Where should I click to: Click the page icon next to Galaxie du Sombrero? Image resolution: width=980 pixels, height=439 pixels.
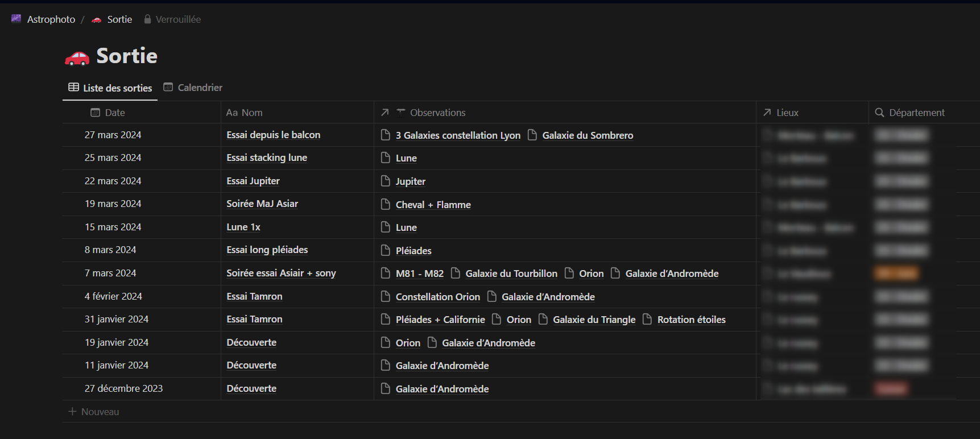tap(532, 135)
